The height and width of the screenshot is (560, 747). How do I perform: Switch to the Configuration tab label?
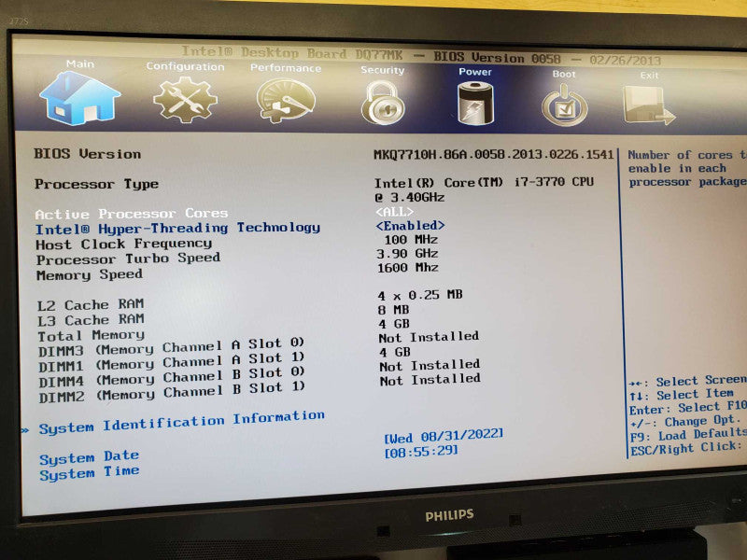[x=185, y=66]
